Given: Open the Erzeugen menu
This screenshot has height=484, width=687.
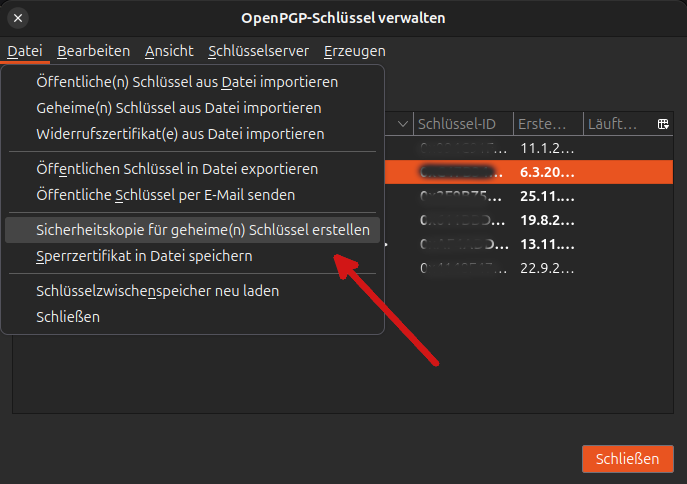Looking at the screenshot, I should 354,51.
